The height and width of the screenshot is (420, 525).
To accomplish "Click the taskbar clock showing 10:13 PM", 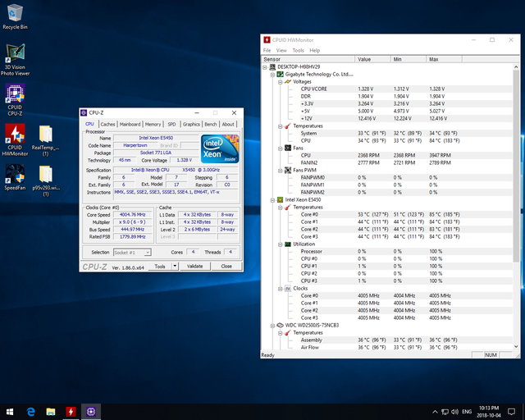I will (x=489, y=412).
